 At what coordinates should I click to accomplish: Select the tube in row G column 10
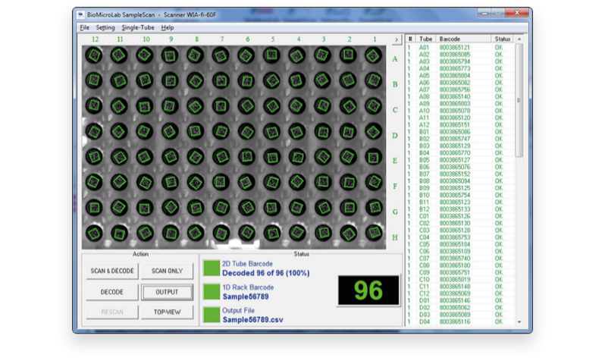(x=145, y=208)
